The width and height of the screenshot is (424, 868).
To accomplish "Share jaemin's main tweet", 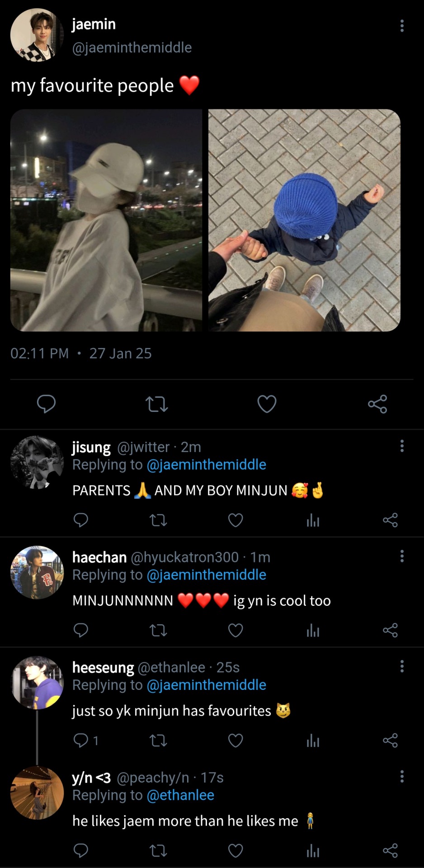I will click(x=377, y=404).
